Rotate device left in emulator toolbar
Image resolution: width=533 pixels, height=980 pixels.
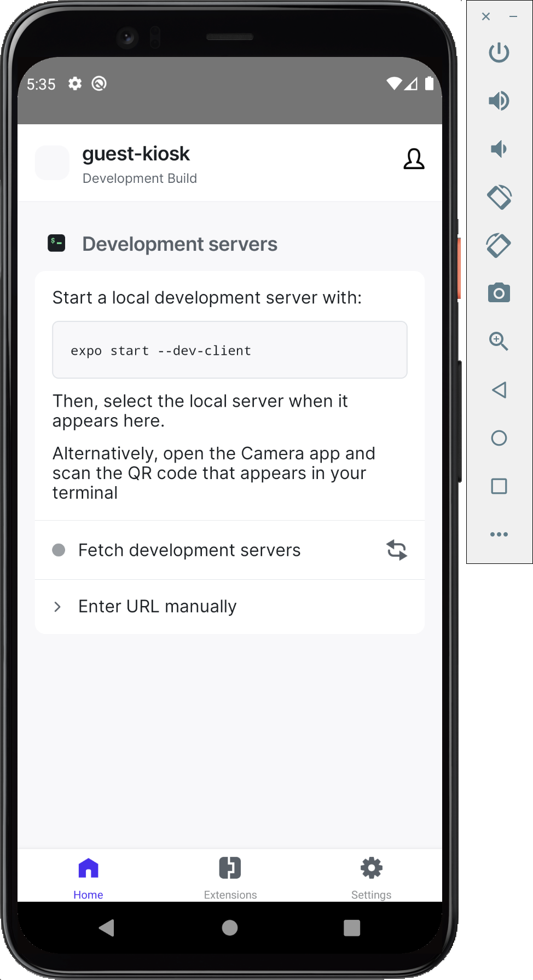pyautogui.click(x=499, y=197)
